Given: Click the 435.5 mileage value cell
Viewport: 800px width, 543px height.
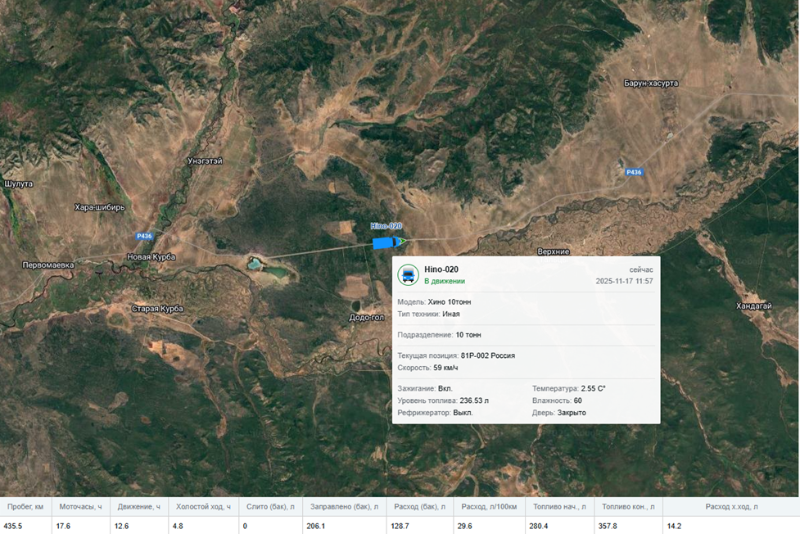Looking at the screenshot, I should point(14,526).
